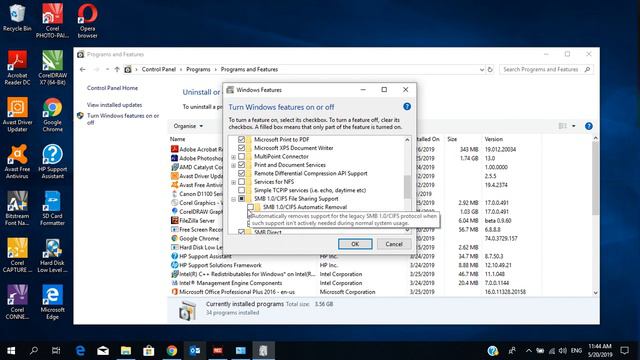This screenshot has width=640, height=360.
Task: Open Corel PHOTO-PAINT desktop icon
Action: (x=52, y=21)
